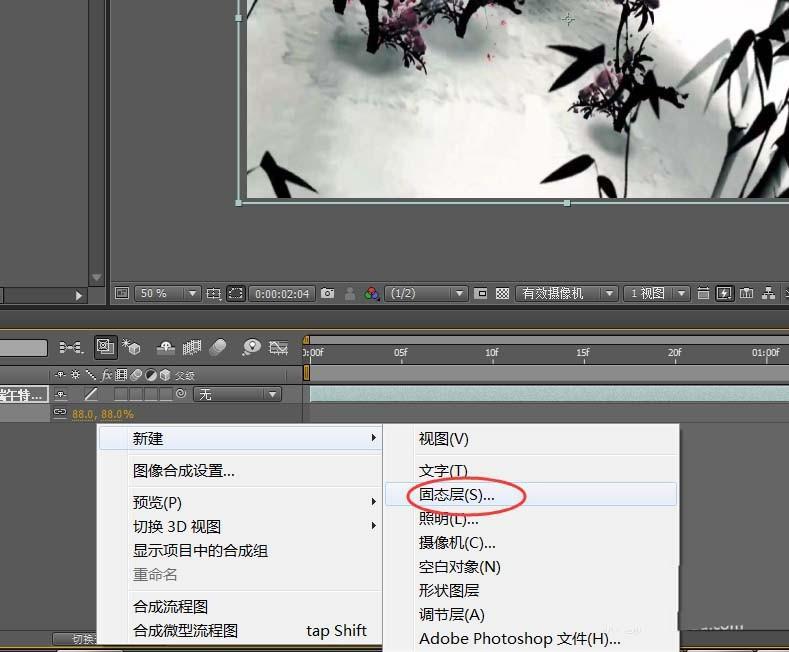Image resolution: width=789 pixels, height=652 pixels.
Task: Toggle 3D layer box on the 端午特 layer
Action: 166,394
